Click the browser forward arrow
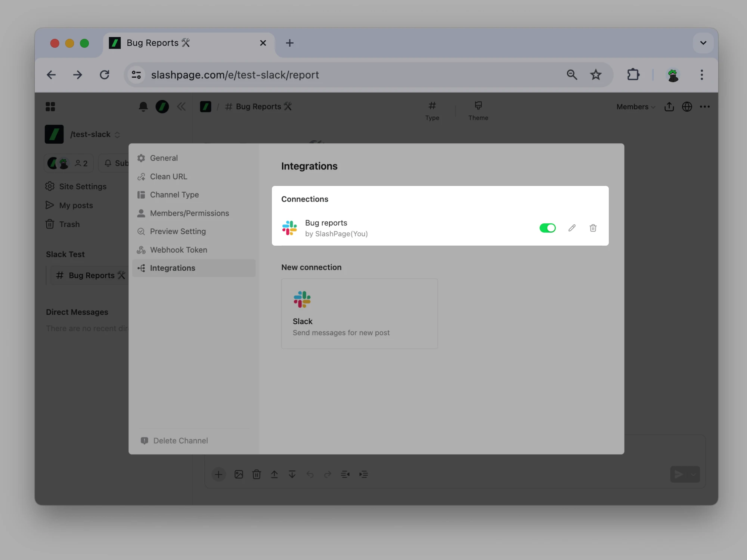Viewport: 747px width, 560px height. click(x=78, y=75)
